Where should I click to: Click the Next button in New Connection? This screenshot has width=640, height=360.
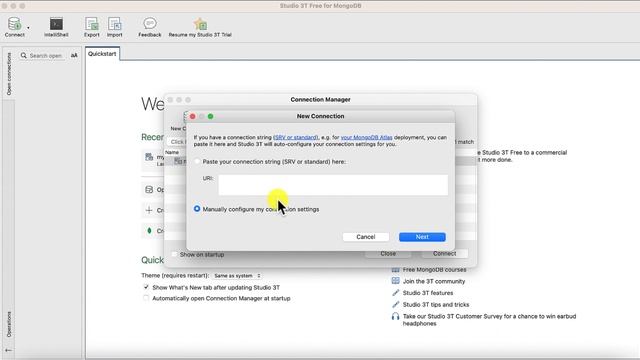point(422,237)
